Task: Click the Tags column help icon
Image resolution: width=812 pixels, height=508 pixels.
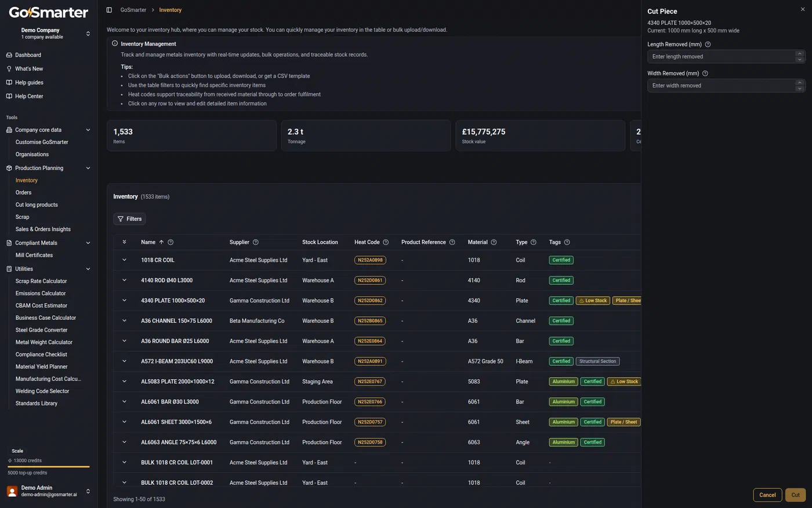Action: pyautogui.click(x=567, y=242)
